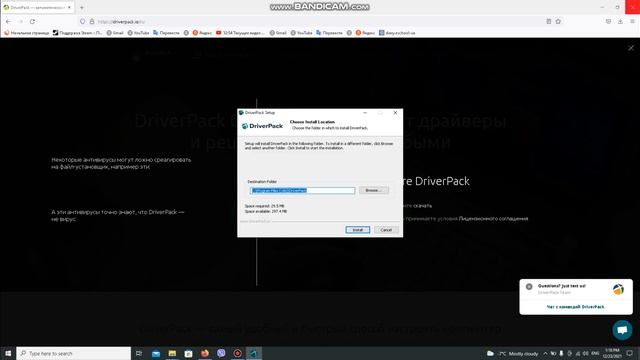Minimize the DriverPack Setup dialog
The width and height of the screenshot is (640, 360).
point(365,113)
